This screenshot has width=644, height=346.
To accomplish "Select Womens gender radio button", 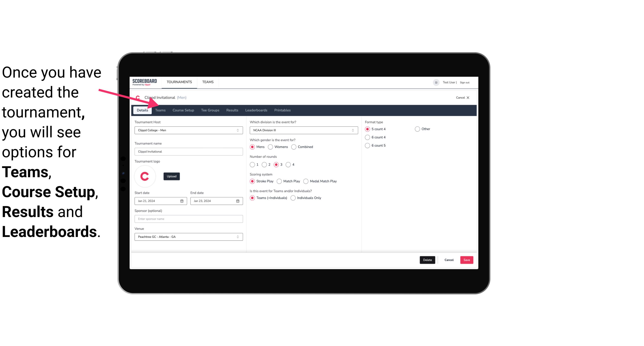I will click(x=270, y=147).
